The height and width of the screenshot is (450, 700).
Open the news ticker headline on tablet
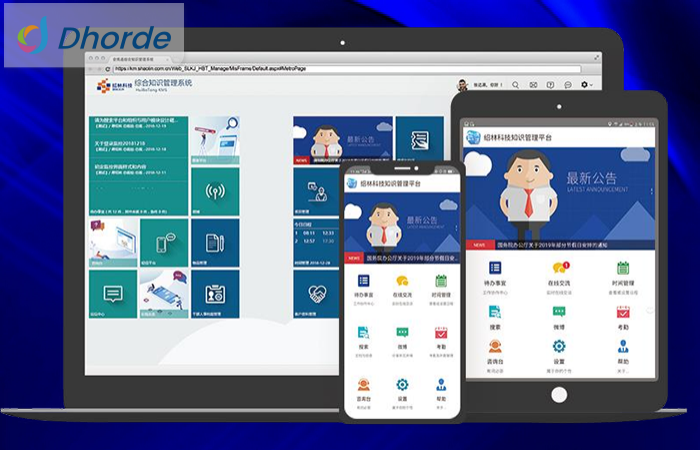pyautogui.click(x=560, y=243)
